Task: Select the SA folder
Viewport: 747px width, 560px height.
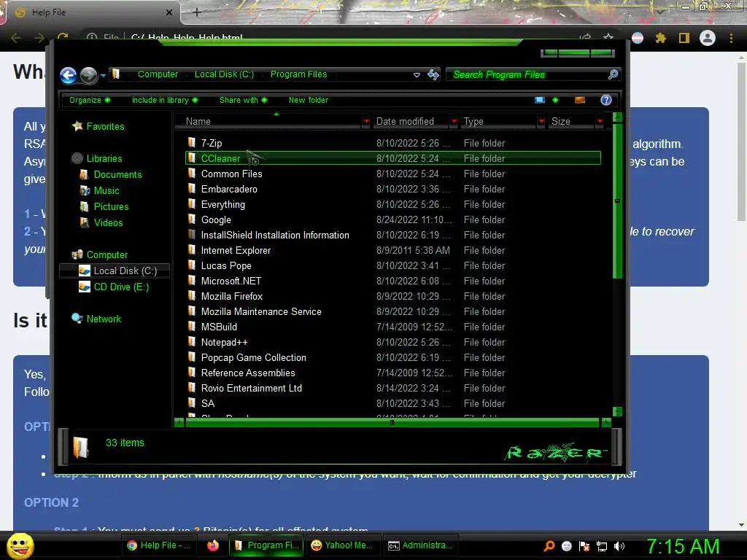Action: point(393,403)
